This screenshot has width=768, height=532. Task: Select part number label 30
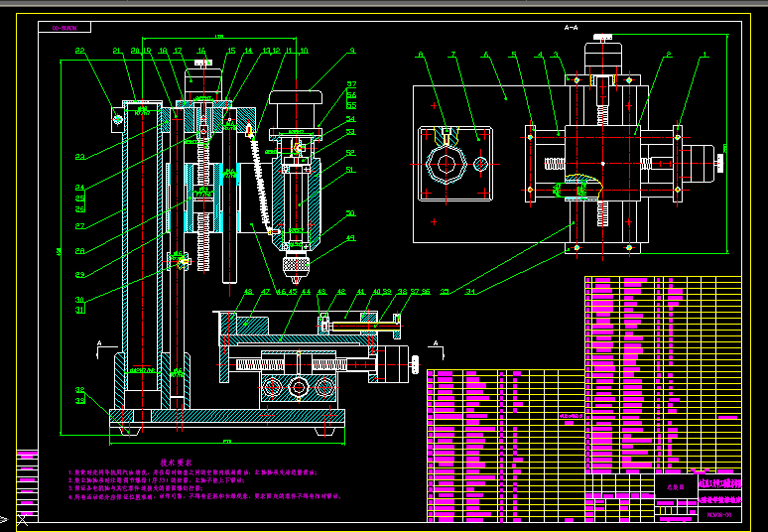pos(79,300)
